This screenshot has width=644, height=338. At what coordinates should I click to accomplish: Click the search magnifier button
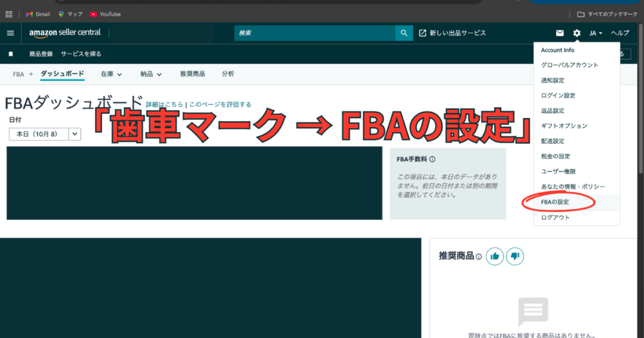pos(404,33)
